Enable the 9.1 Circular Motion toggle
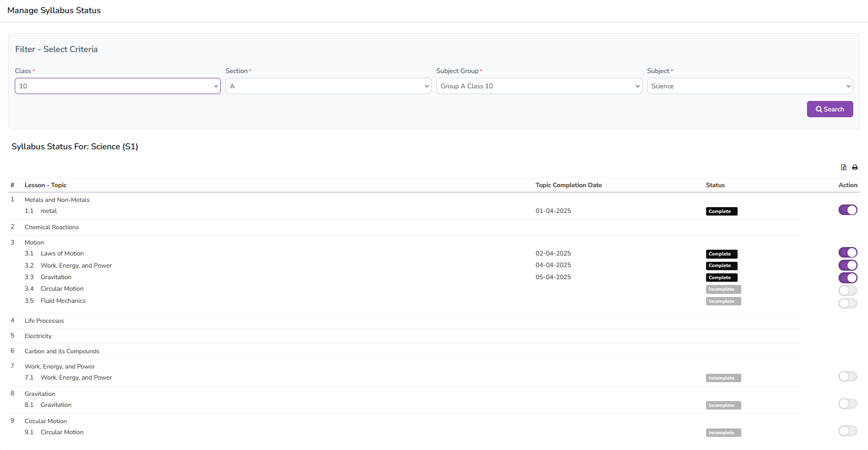This screenshot has height=450, width=868. tap(847, 431)
